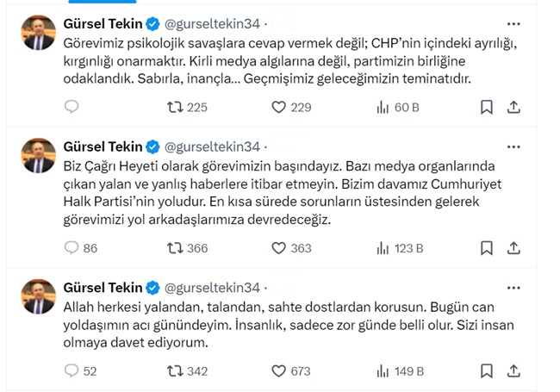View analytics of the tweet with 60 B views
560x392 pixels.
click(x=383, y=108)
